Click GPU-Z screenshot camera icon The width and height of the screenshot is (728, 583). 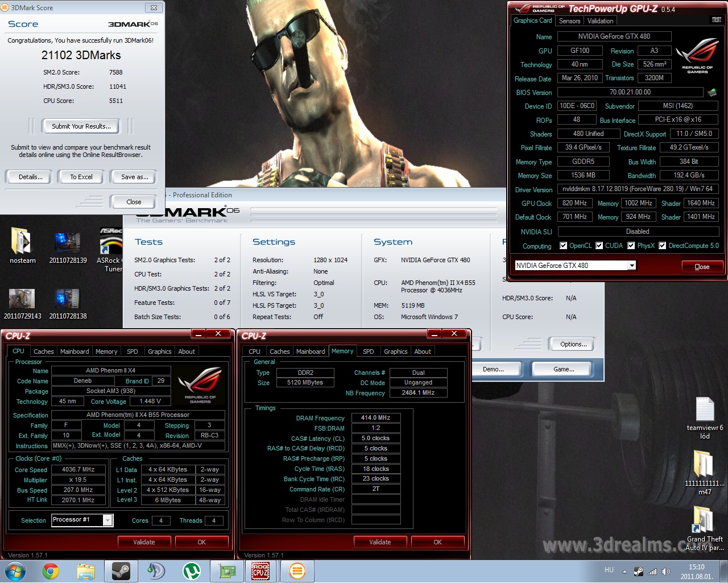click(716, 20)
